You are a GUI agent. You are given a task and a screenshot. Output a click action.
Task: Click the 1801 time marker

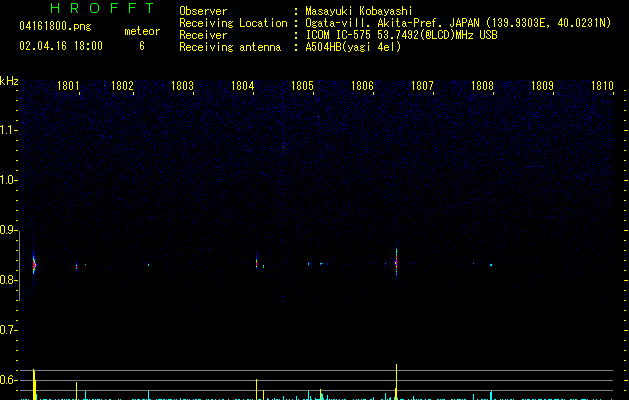pos(68,86)
